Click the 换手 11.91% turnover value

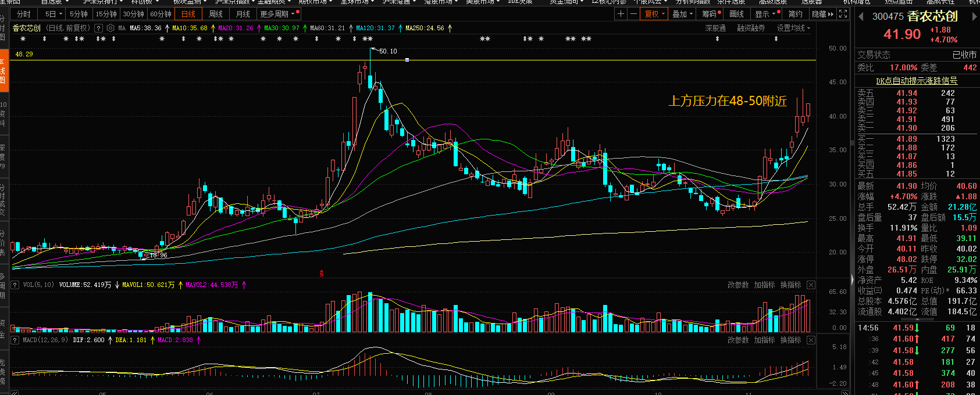pos(903,228)
